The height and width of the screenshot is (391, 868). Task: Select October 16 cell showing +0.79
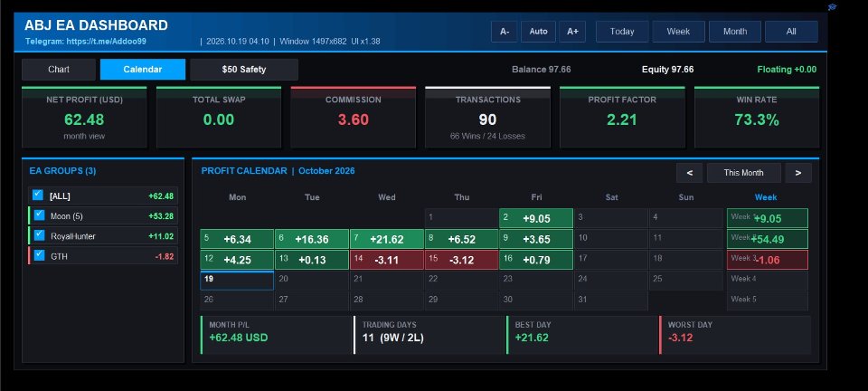(x=536, y=260)
